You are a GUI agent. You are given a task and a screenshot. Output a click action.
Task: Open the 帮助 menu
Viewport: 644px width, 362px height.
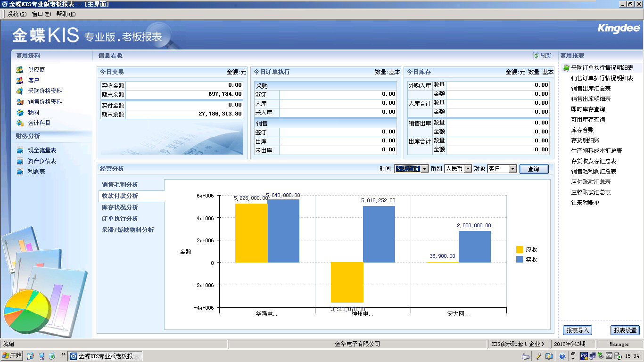[x=66, y=14]
